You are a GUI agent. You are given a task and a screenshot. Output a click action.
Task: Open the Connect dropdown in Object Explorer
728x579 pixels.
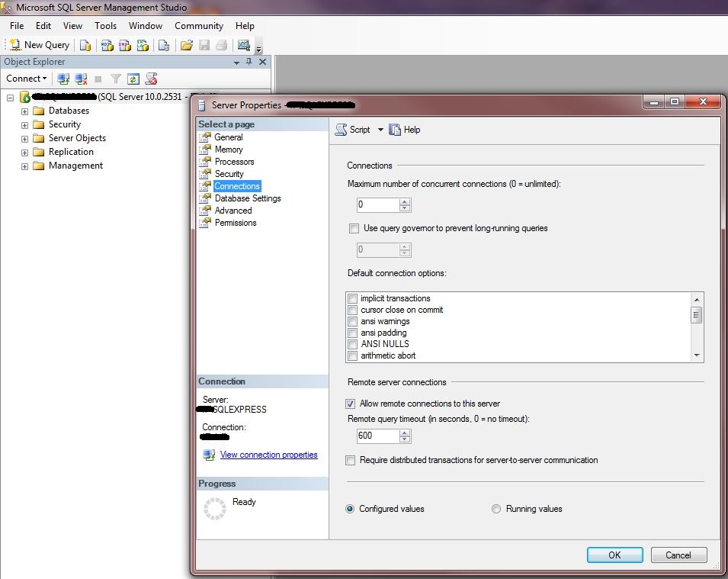27,79
